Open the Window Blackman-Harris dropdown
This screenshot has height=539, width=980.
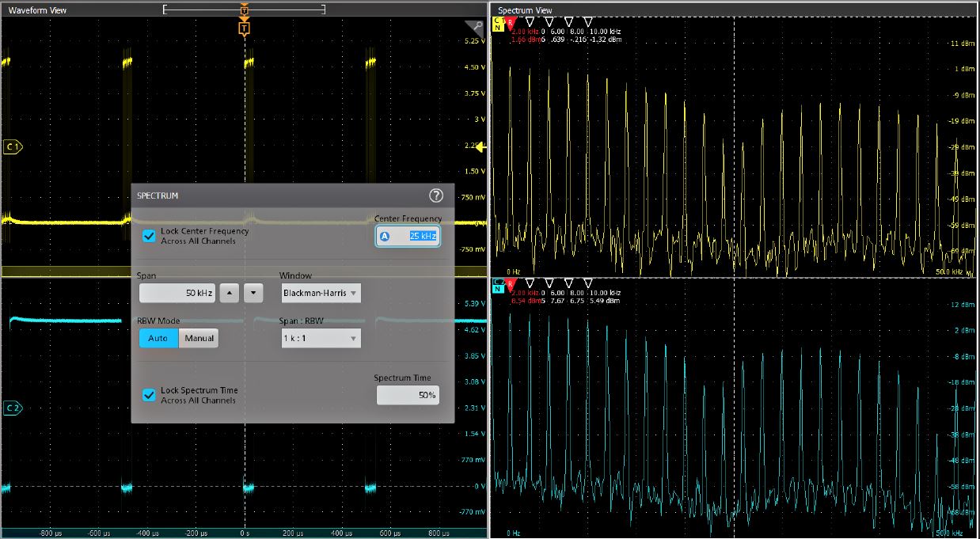[x=321, y=293]
